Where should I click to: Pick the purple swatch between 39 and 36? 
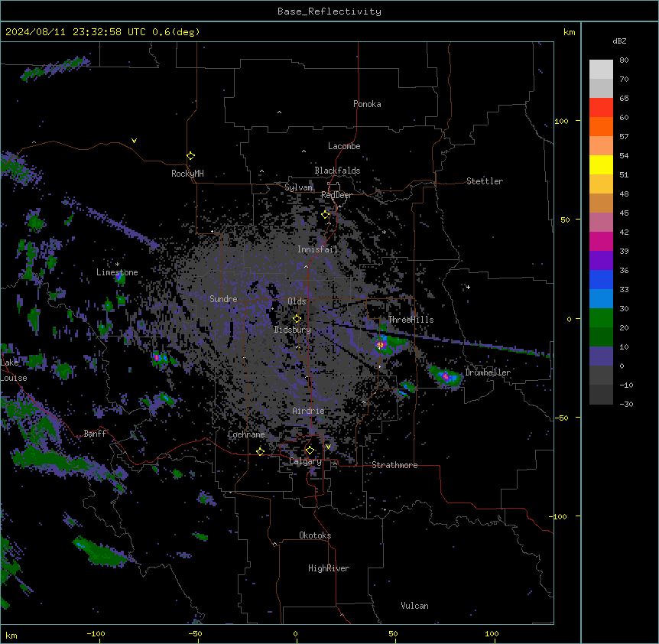pos(601,261)
